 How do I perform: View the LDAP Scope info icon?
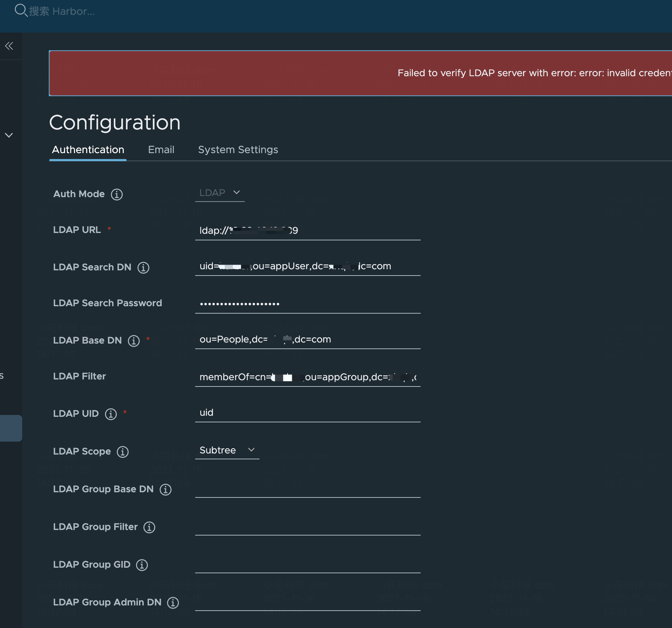tap(122, 452)
